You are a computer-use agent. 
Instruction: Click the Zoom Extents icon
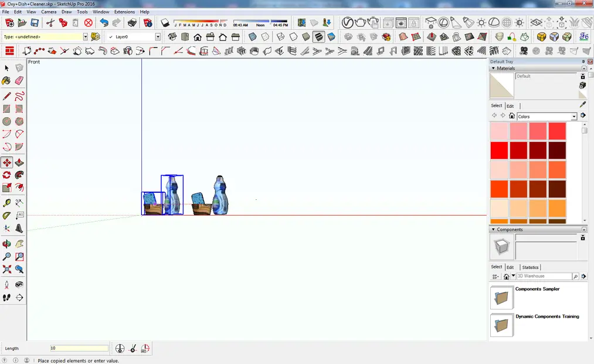6,270
